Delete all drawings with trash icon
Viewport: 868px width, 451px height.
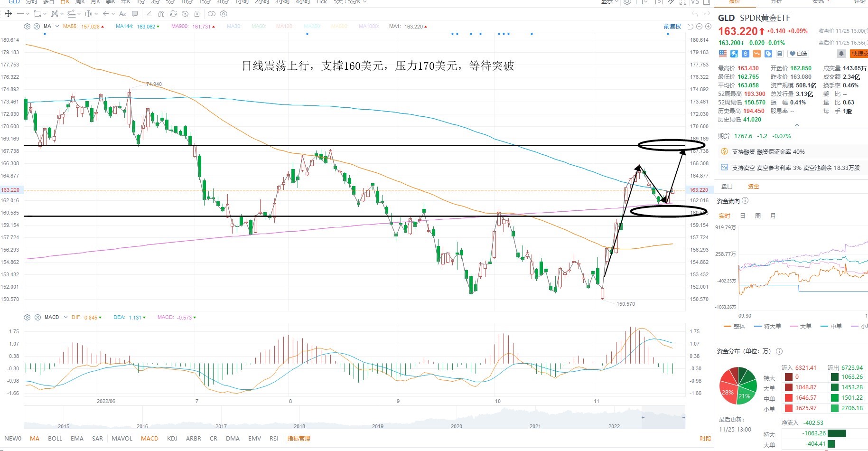(197, 14)
